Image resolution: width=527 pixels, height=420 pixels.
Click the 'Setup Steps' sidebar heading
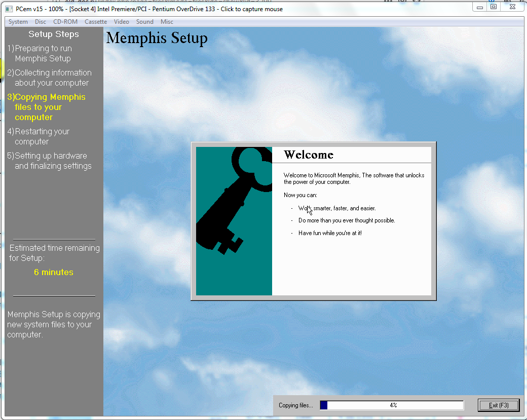click(x=54, y=34)
